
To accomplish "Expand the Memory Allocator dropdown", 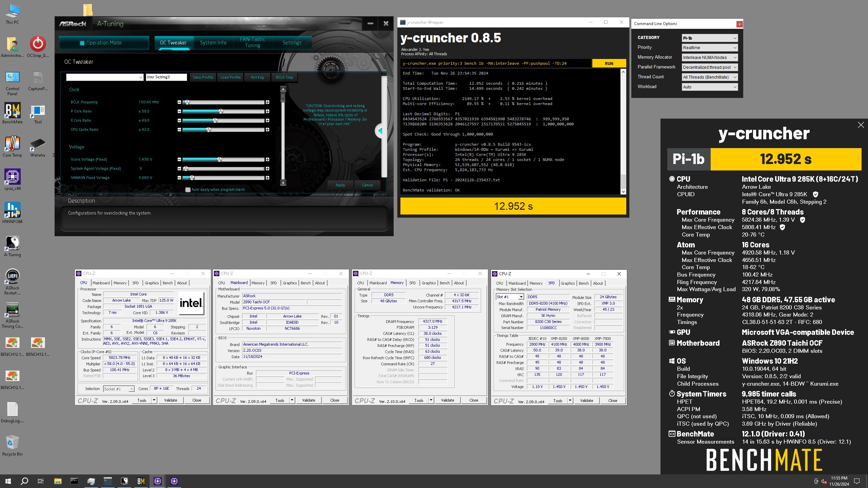I will pos(710,58).
